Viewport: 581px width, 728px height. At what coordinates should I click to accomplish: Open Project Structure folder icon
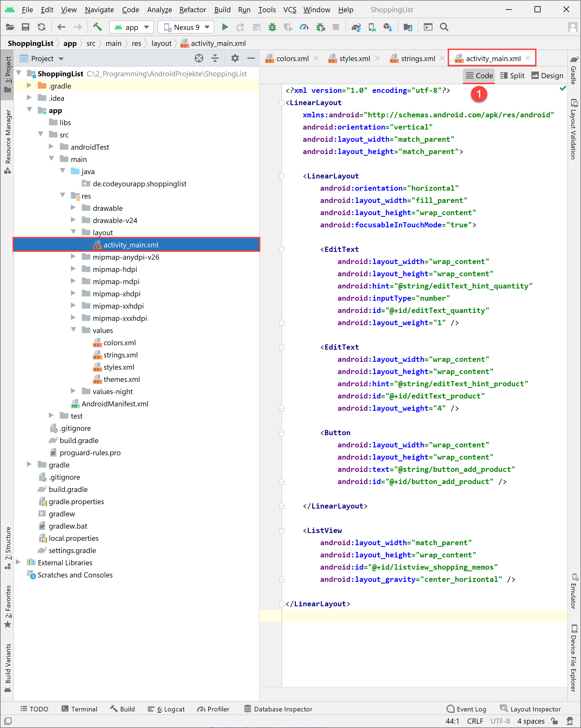click(408, 27)
